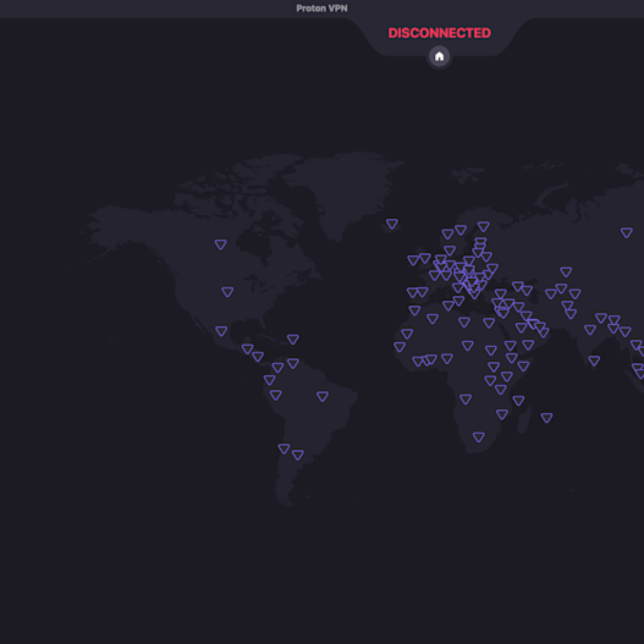Click the Brazil server pin
The height and width of the screenshot is (644, 644).
pyautogui.click(x=323, y=396)
